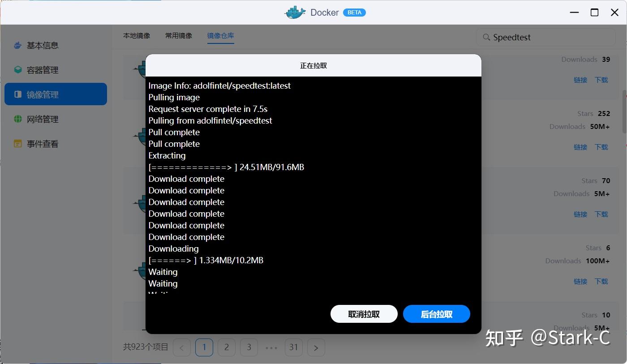
Task: Select the 事件查看 event log icon
Action: pyautogui.click(x=17, y=143)
